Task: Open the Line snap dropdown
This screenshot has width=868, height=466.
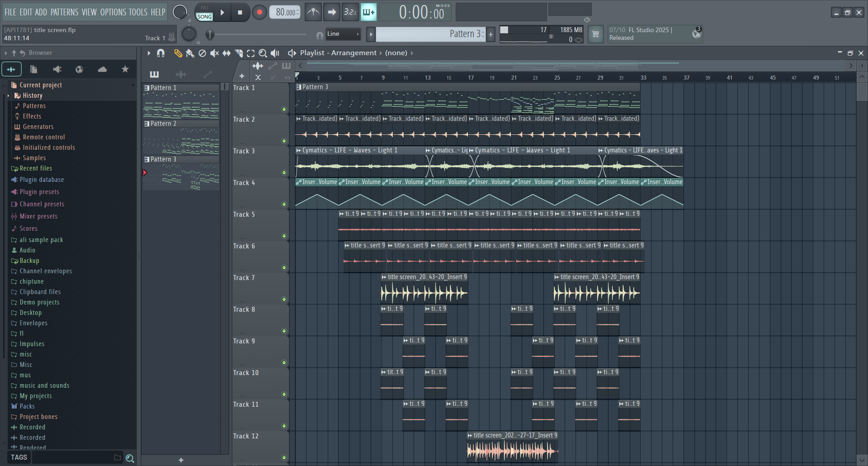Action: pyautogui.click(x=344, y=34)
